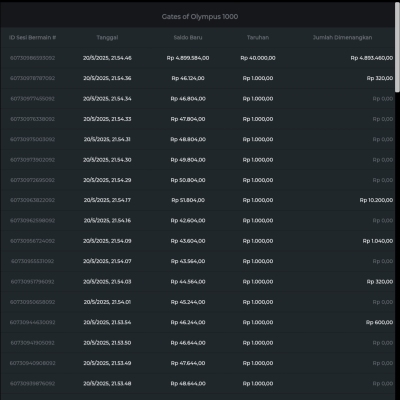Select the Jumlah Dimenangkan column header
This screenshot has width=400, height=400.
tap(342, 38)
